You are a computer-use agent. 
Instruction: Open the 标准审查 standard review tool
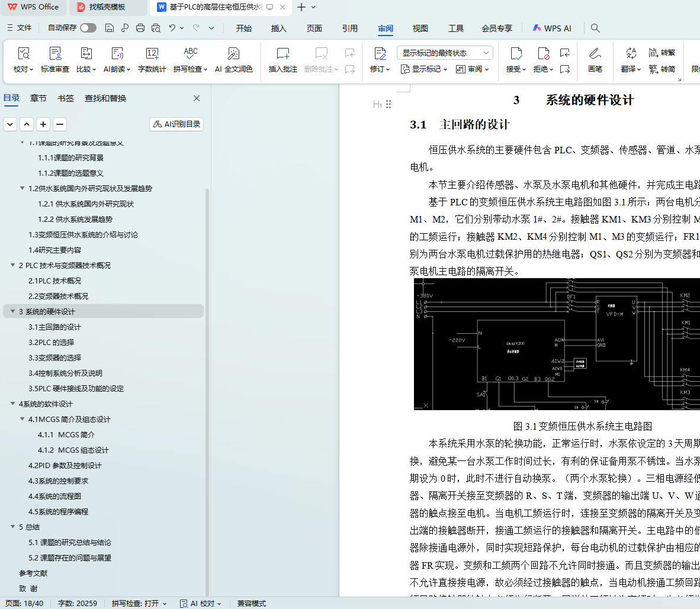coord(55,60)
